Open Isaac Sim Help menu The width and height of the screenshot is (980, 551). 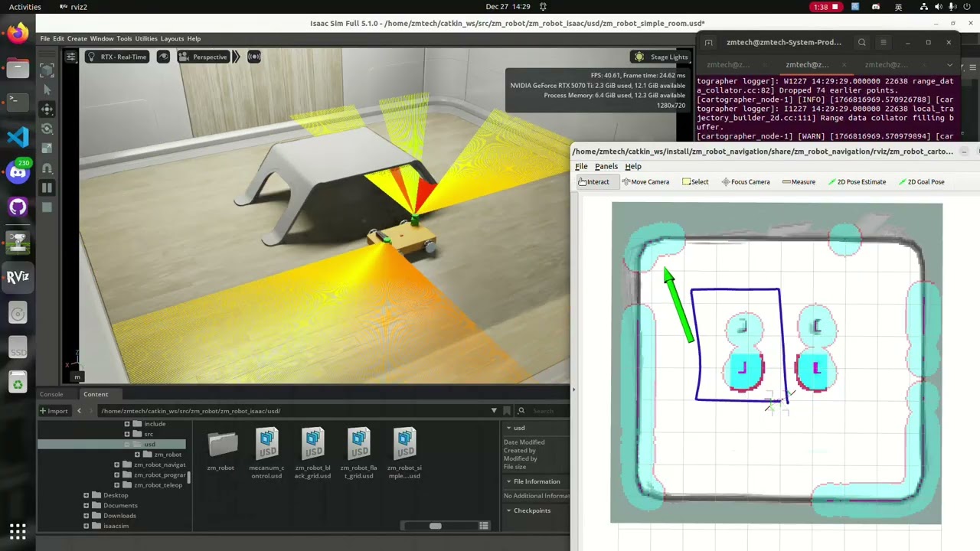point(194,38)
